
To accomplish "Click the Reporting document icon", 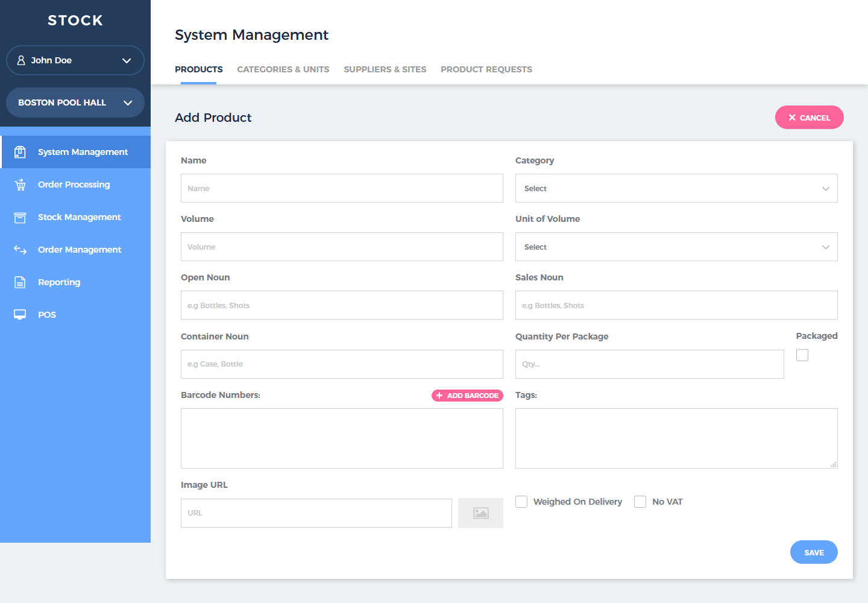I will click(20, 282).
